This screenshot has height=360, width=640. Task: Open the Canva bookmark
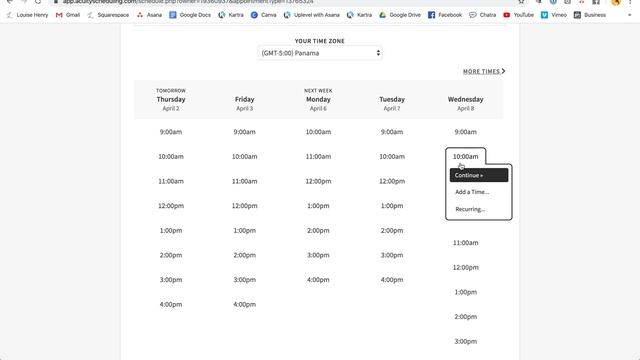[264, 15]
